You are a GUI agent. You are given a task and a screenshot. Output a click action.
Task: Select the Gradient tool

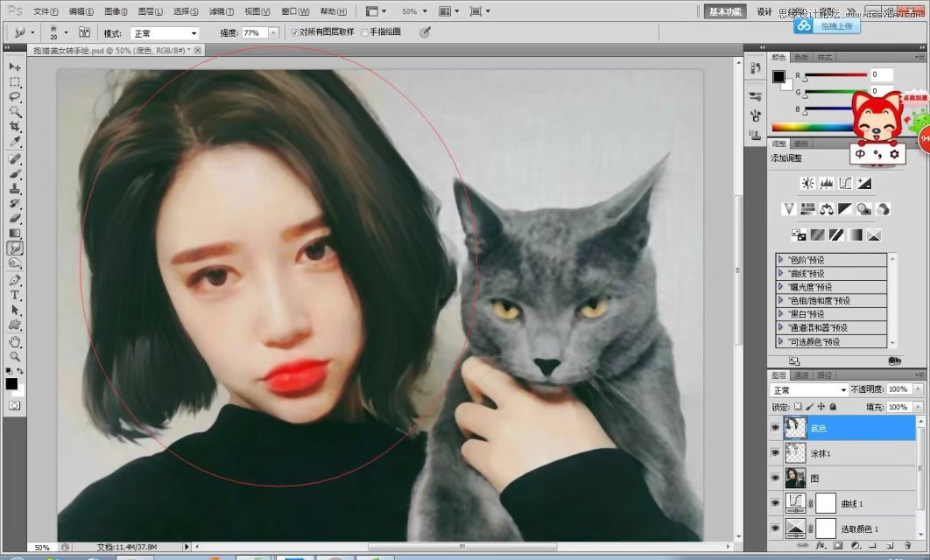(x=15, y=233)
